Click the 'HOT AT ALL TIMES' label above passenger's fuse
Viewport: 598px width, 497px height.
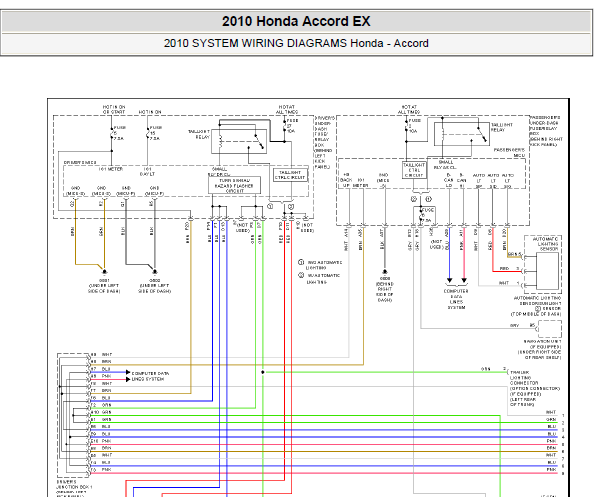(409, 109)
